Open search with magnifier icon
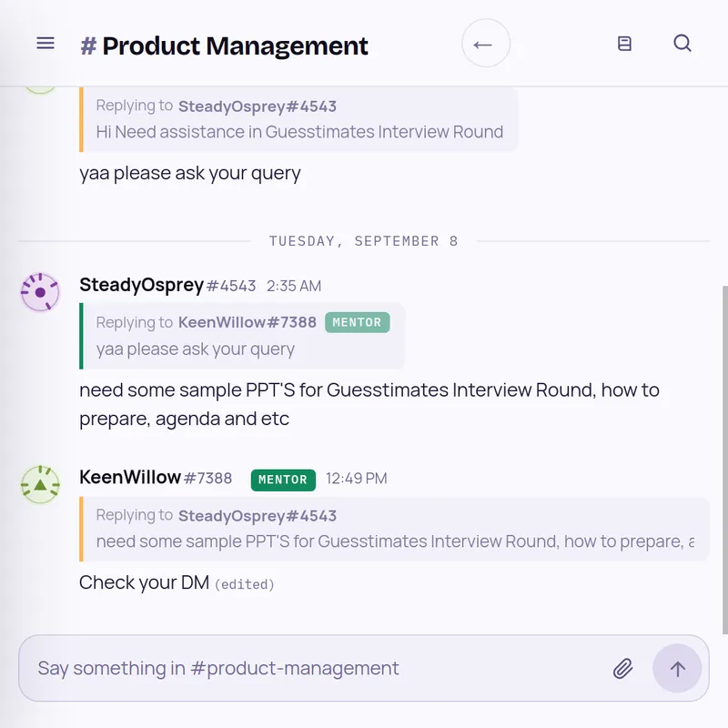Image resolution: width=728 pixels, height=728 pixels. click(x=682, y=43)
